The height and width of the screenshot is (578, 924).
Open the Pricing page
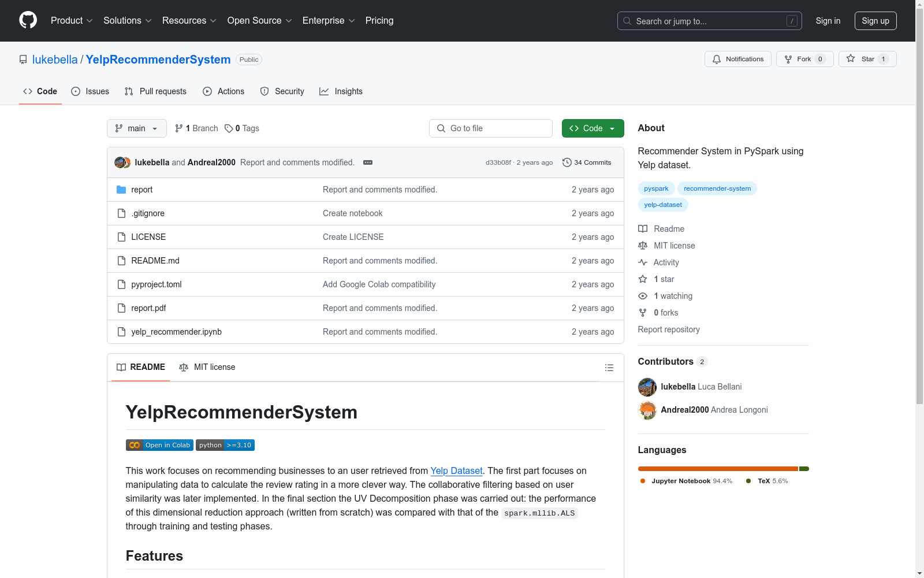(379, 20)
